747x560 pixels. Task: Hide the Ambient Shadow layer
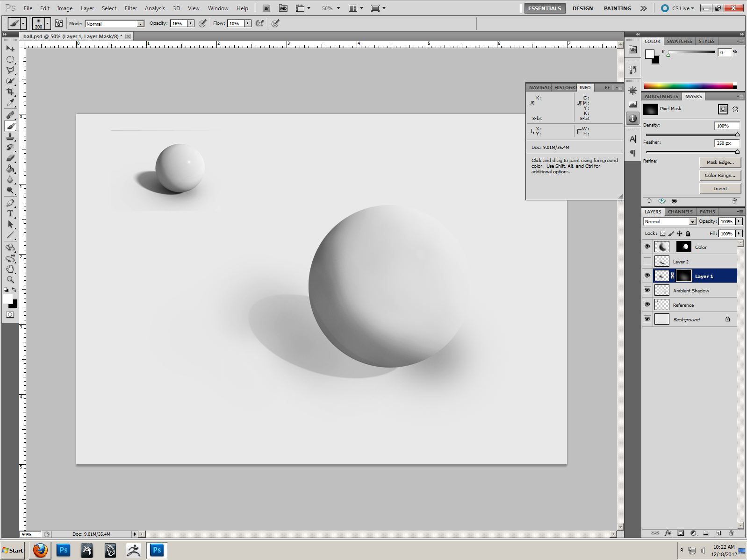click(x=647, y=290)
